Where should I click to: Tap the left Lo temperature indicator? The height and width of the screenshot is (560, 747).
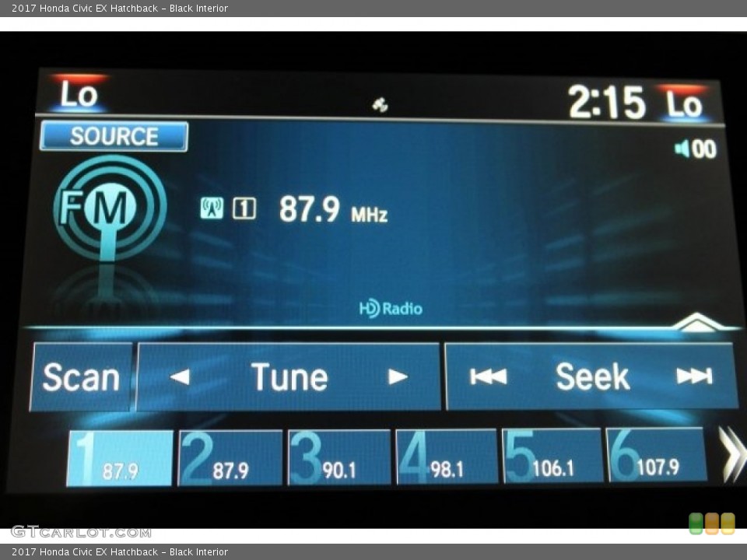[x=79, y=93]
